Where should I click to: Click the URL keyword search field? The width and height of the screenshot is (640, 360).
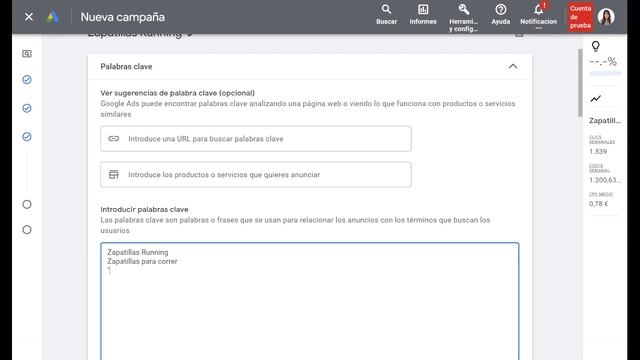pos(256,139)
